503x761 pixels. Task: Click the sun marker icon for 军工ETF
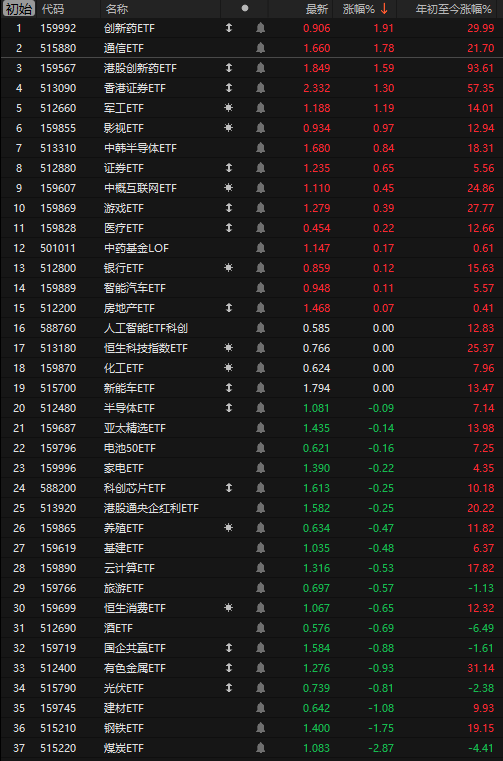click(x=229, y=108)
